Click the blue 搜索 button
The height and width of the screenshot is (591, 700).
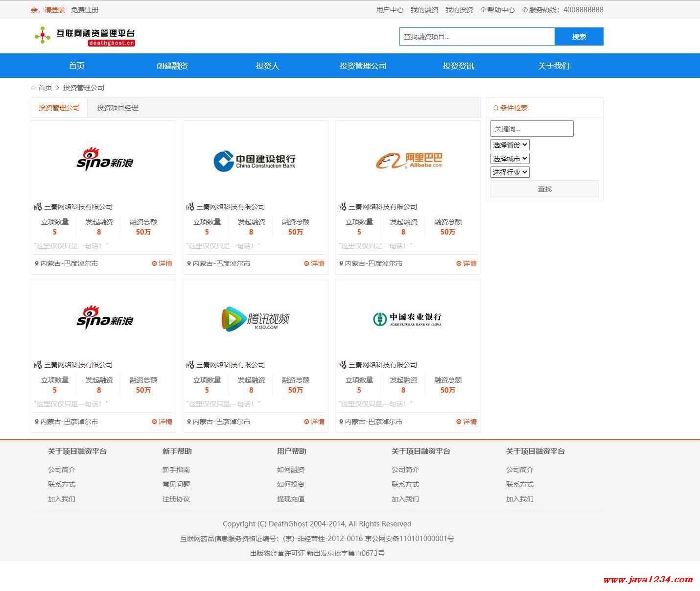click(579, 37)
